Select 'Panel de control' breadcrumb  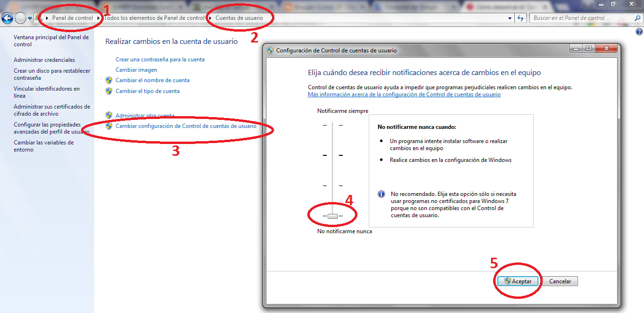pos(73,18)
